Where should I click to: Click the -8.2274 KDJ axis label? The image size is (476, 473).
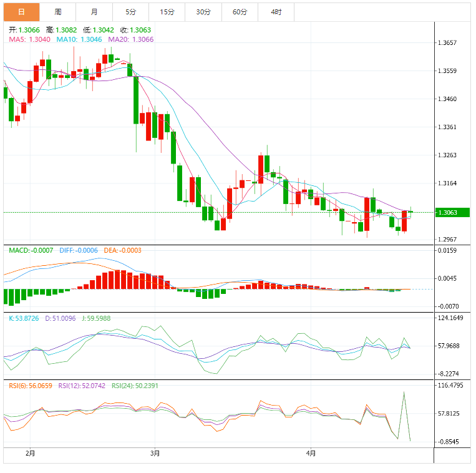pyautogui.click(x=449, y=374)
